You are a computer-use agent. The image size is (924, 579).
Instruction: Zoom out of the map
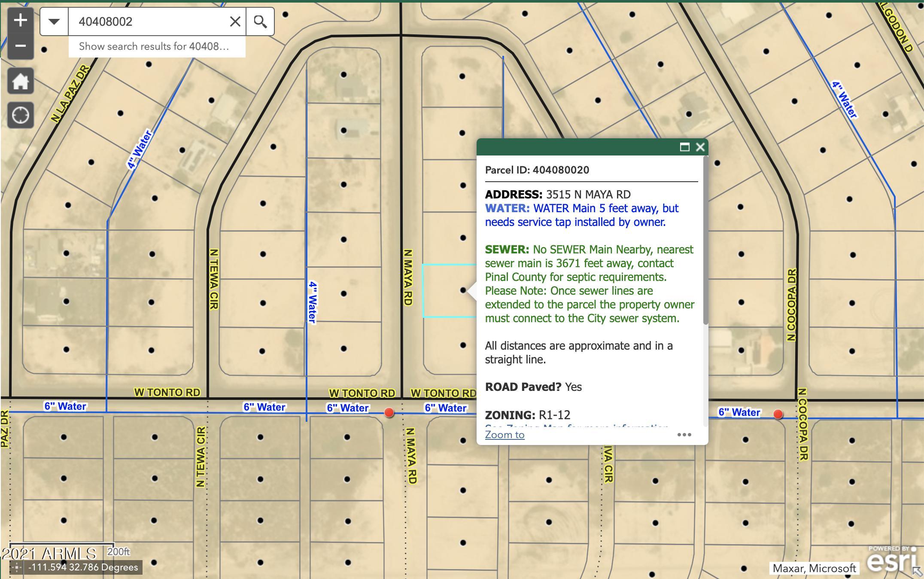[x=21, y=46]
